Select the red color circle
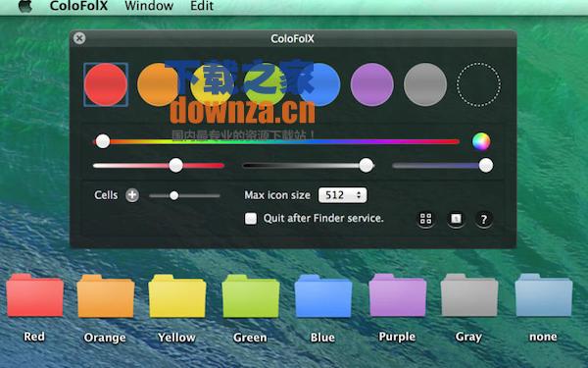This screenshot has width=588, height=368. [x=106, y=84]
